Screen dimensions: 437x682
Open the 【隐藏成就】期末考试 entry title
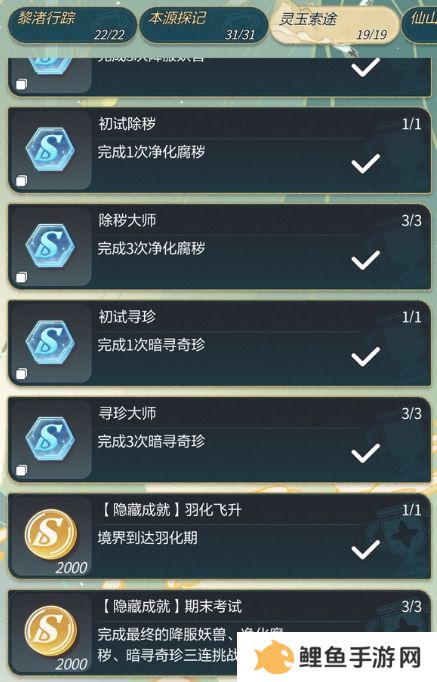[x=171, y=606]
